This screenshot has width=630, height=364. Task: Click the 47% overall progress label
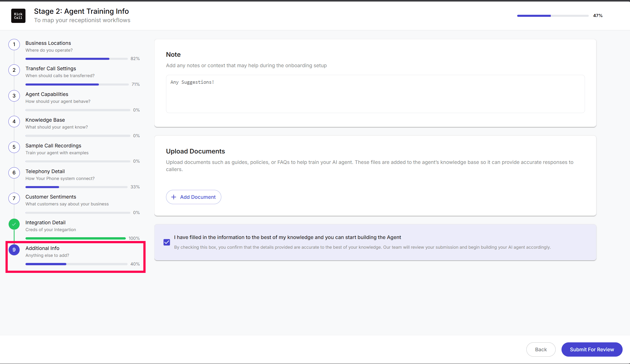point(598,16)
